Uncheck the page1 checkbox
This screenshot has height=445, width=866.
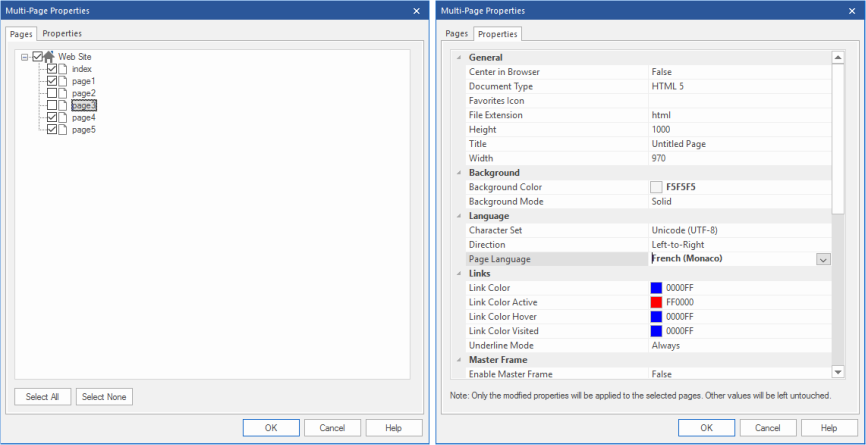pos(52,81)
